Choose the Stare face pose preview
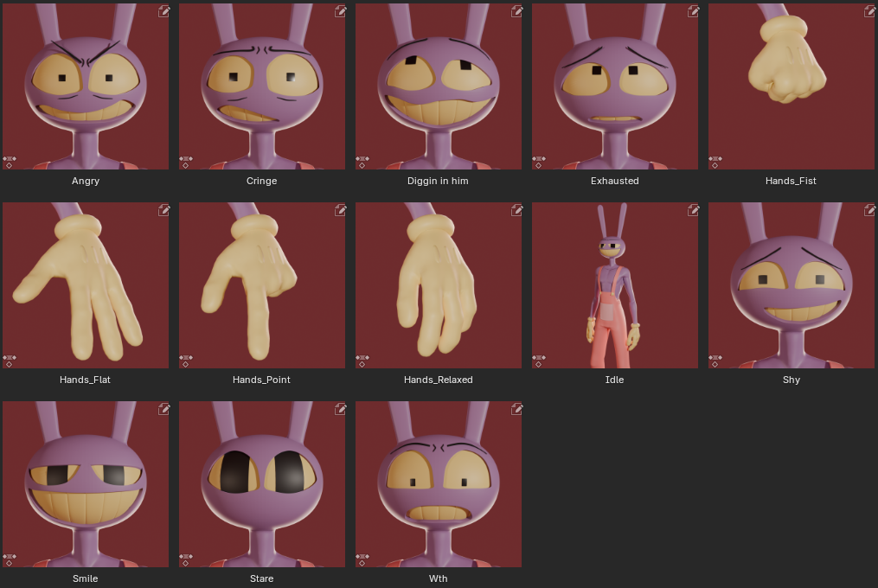The height and width of the screenshot is (588, 878). click(x=262, y=484)
